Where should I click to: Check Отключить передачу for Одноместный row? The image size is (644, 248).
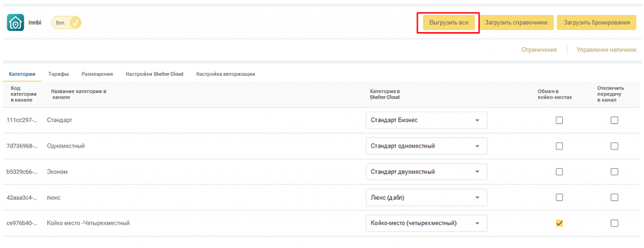614,146
